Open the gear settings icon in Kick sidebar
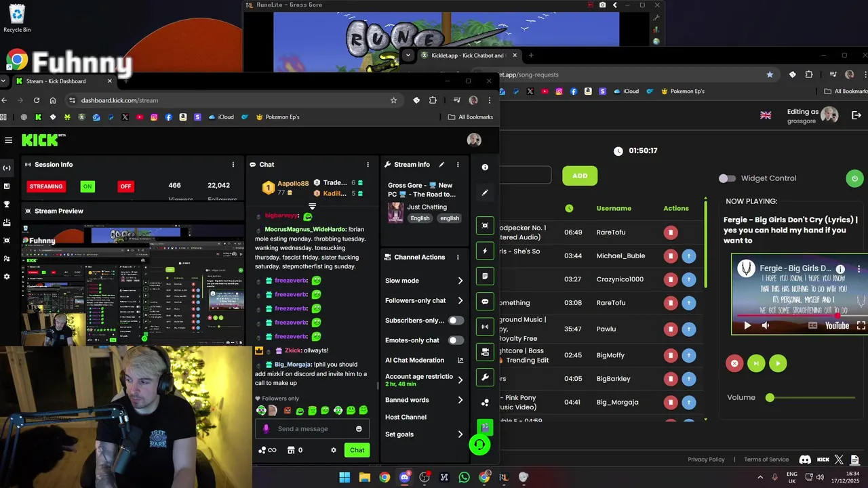Viewport: 868px width, 488px height. tap(7, 277)
